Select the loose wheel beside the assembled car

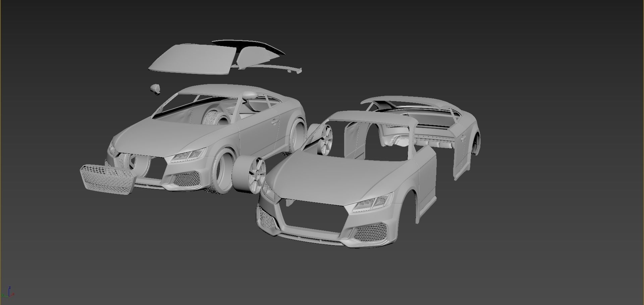(250, 175)
